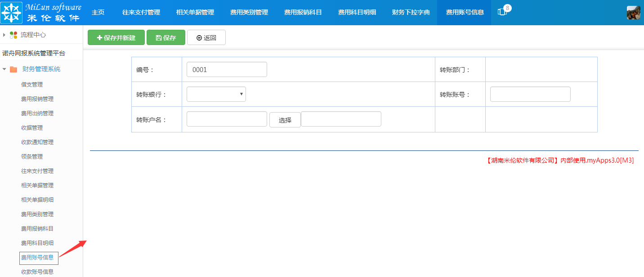Click the MiLun software logo icon
The height and width of the screenshot is (277, 644).
pos(11,12)
